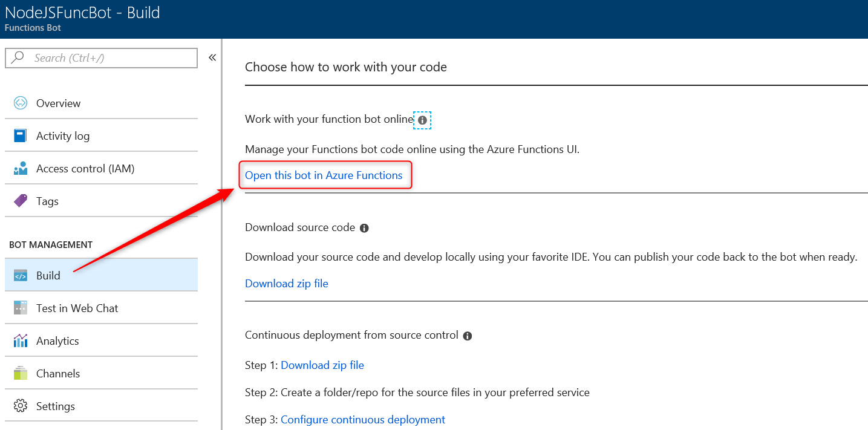Click the Activity log book icon
Screen dimensions: 868x430
20,136
